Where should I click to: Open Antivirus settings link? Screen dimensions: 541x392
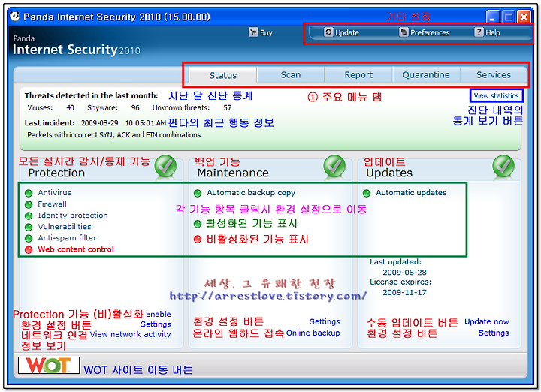[x=55, y=193]
